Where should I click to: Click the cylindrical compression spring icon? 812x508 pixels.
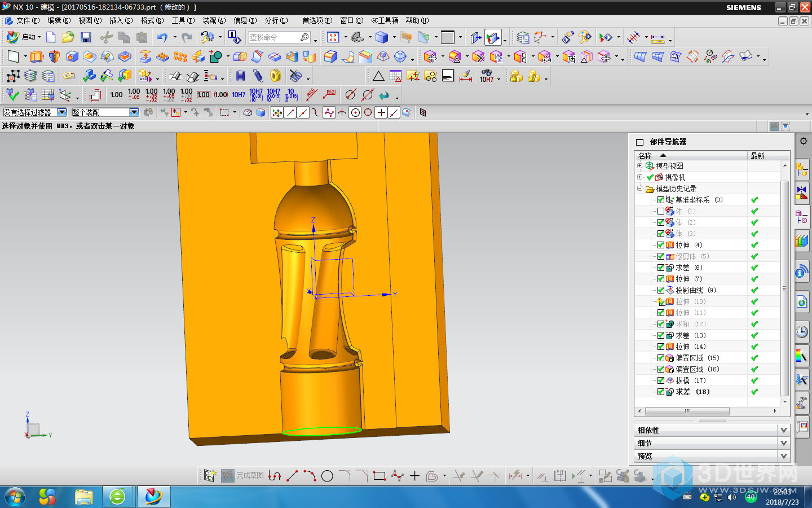coord(240,76)
